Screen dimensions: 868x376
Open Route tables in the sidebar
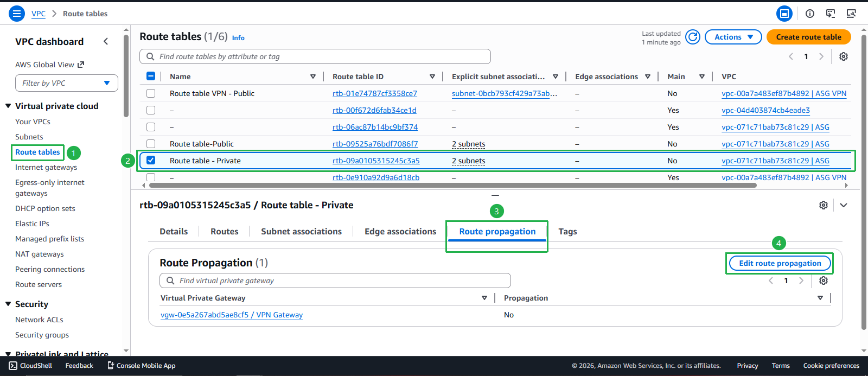click(x=37, y=152)
